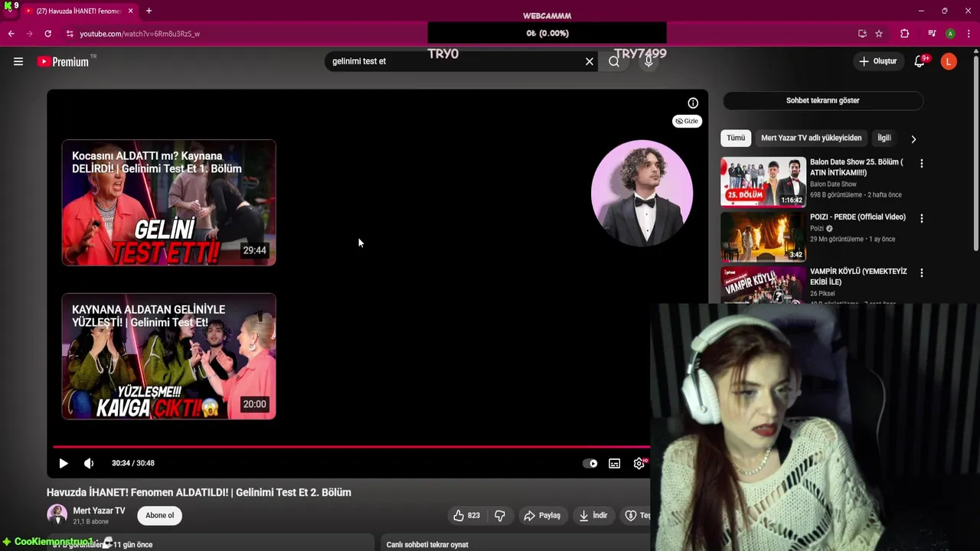Download the video with İndir

tap(593, 515)
